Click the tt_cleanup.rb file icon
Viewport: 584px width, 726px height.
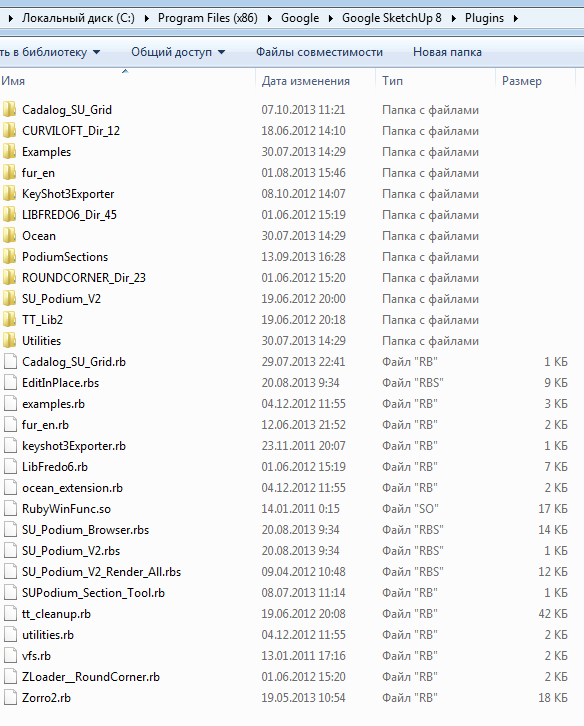[10, 613]
